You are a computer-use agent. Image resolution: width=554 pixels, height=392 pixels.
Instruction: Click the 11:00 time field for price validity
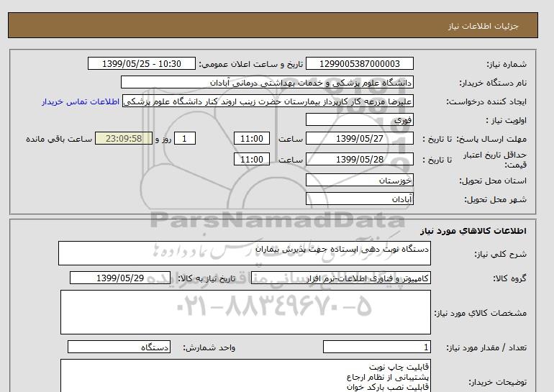pyautogui.click(x=252, y=159)
